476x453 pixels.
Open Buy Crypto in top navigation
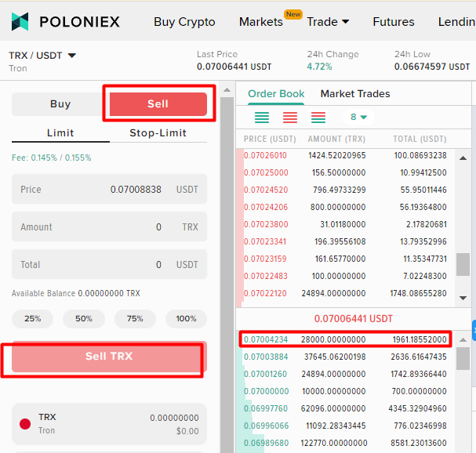pyautogui.click(x=184, y=22)
